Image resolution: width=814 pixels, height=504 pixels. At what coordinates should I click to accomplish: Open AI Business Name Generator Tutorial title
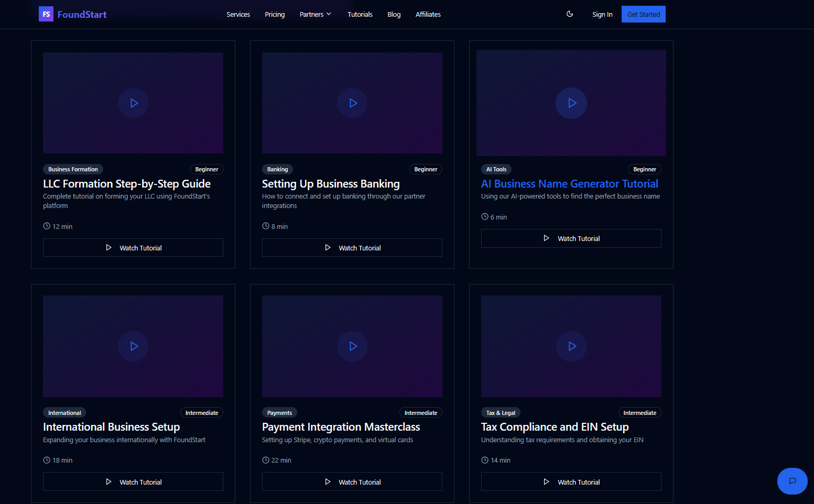pyautogui.click(x=570, y=184)
